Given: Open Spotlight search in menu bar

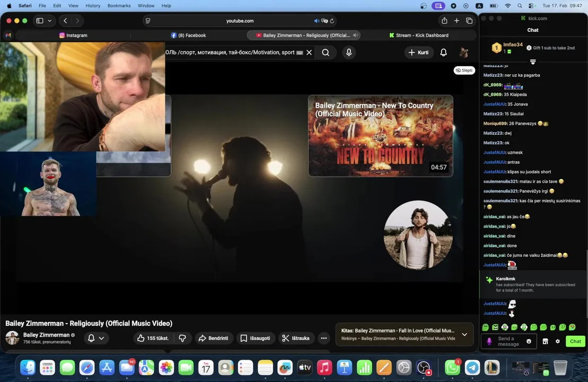Looking at the screenshot, I should click(520, 6).
